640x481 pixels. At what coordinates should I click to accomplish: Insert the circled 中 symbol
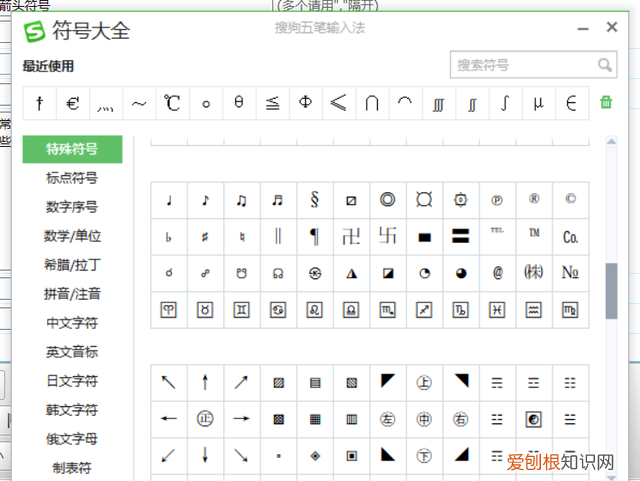click(x=424, y=419)
